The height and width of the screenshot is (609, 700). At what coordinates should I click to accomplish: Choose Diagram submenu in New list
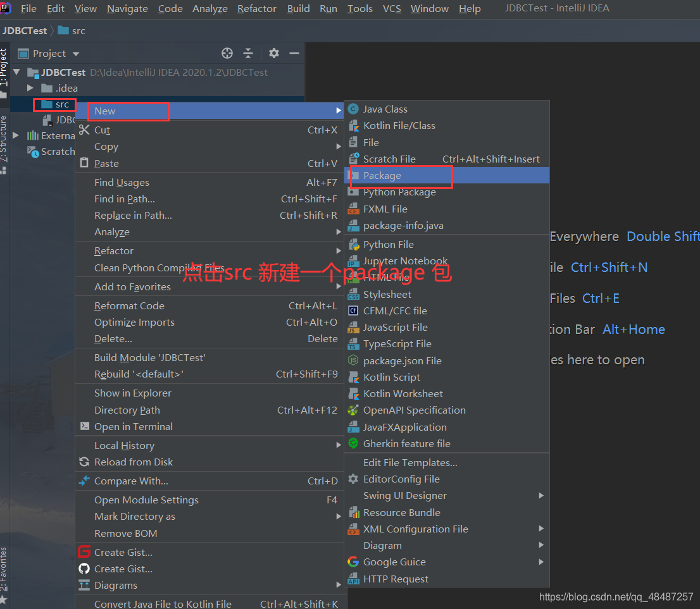click(447, 546)
